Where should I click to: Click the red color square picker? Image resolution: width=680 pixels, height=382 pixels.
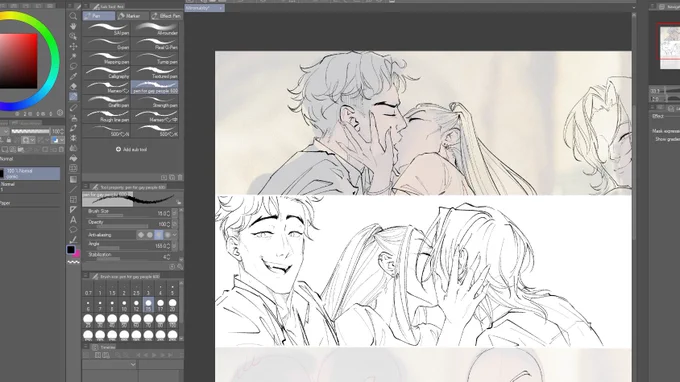click(x=18, y=61)
